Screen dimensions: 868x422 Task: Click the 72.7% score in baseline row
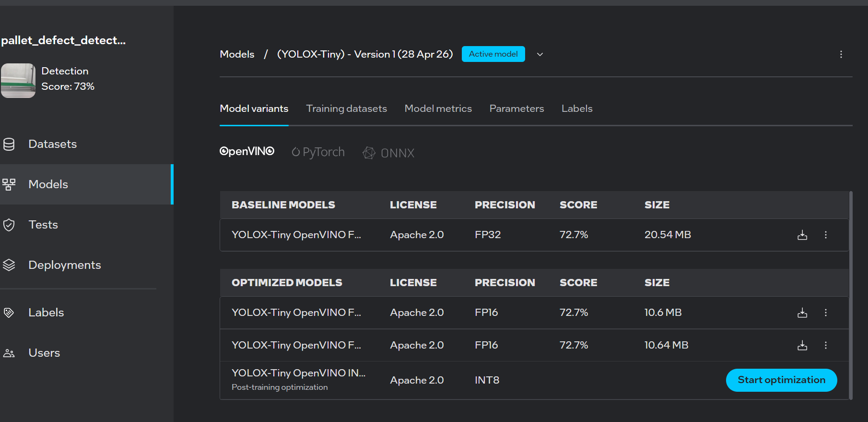pyautogui.click(x=574, y=235)
